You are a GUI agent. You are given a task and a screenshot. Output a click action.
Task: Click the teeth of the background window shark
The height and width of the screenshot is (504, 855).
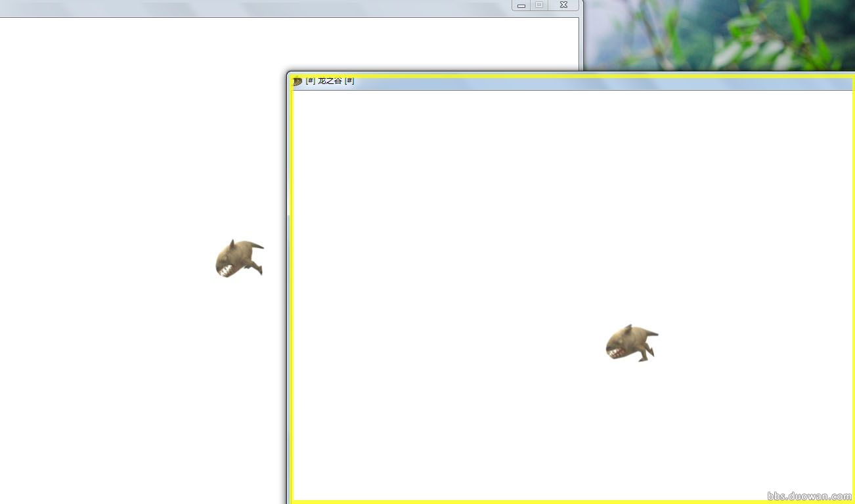click(225, 270)
